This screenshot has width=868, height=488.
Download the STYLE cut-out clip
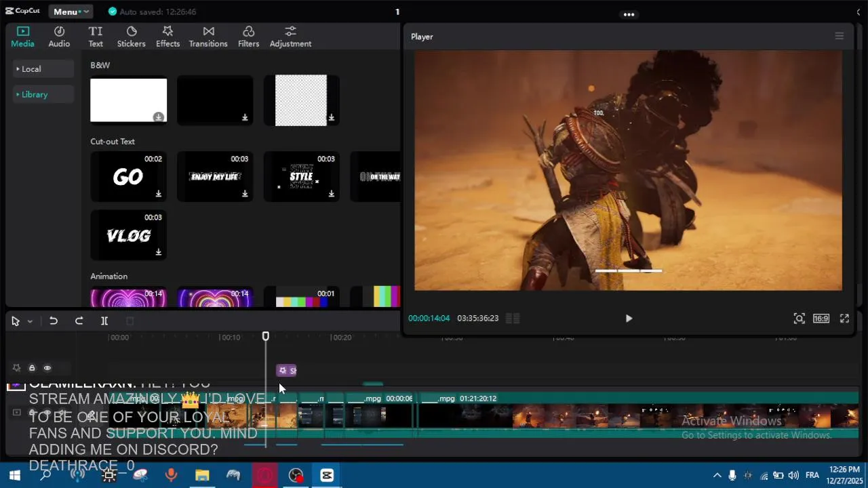tap(332, 194)
